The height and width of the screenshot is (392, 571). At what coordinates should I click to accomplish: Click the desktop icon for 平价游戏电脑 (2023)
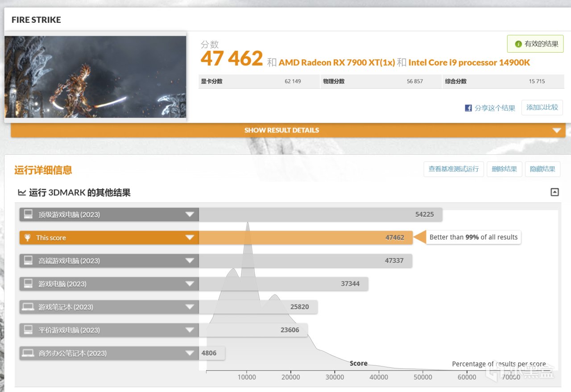28,330
